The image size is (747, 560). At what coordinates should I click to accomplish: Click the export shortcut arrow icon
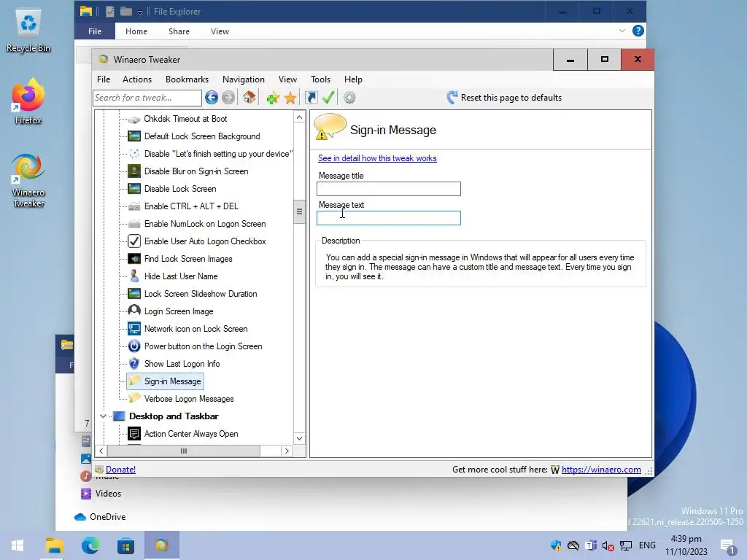(311, 98)
